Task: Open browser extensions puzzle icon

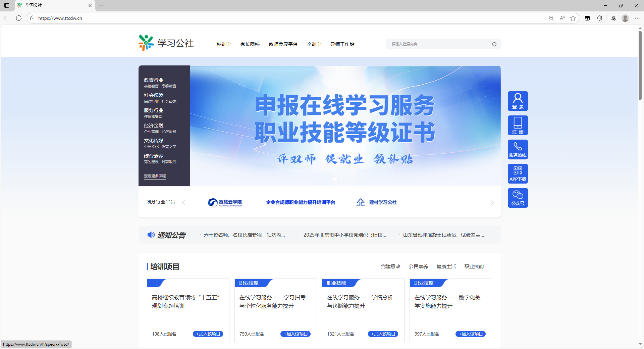Action: click(x=599, y=18)
